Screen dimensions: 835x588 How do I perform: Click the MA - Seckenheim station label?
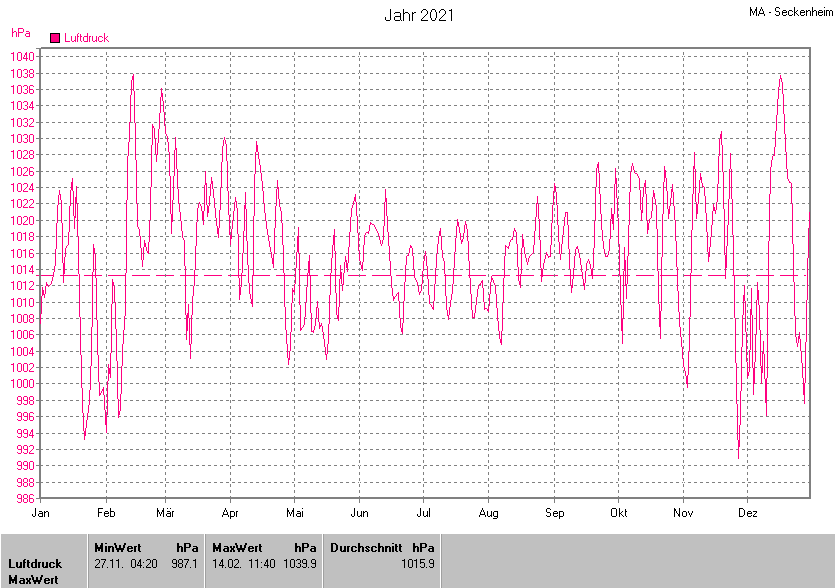click(x=789, y=12)
